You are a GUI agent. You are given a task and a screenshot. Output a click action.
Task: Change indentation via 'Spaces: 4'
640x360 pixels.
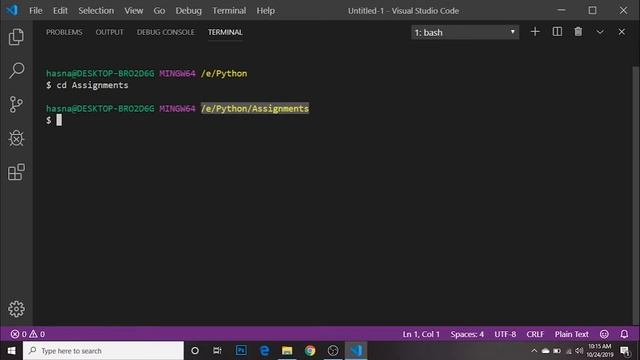tap(467, 334)
